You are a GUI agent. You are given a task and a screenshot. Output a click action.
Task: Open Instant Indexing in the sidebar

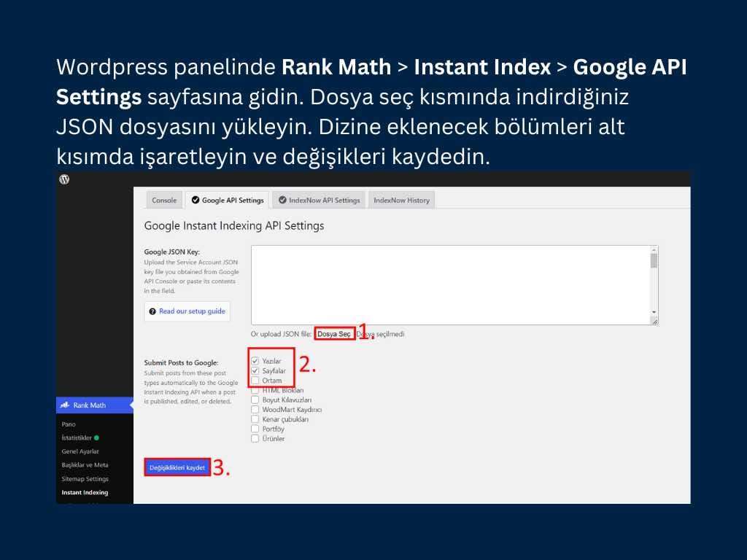click(x=85, y=492)
